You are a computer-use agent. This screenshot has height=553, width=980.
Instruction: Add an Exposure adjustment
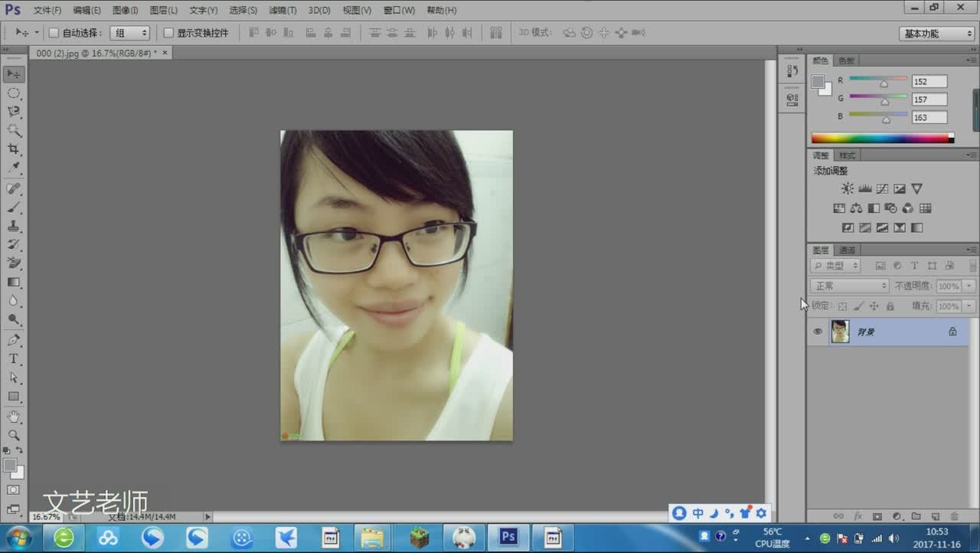(x=900, y=188)
